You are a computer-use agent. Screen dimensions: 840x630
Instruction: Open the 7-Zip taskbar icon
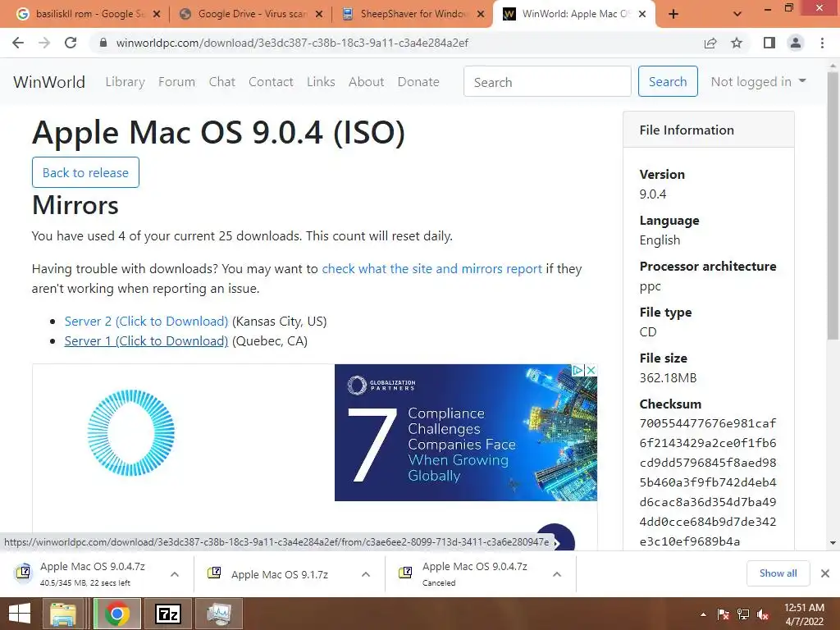coord(167,614)
